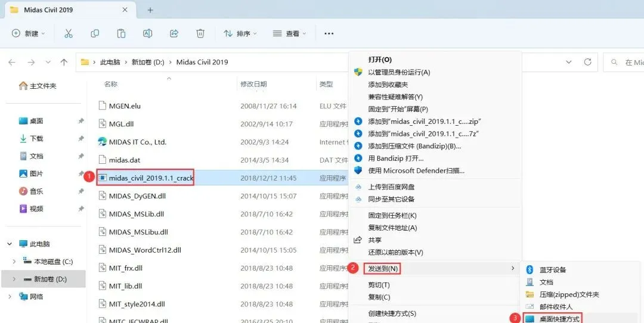Go up one folder level

(x=64, y=63)
